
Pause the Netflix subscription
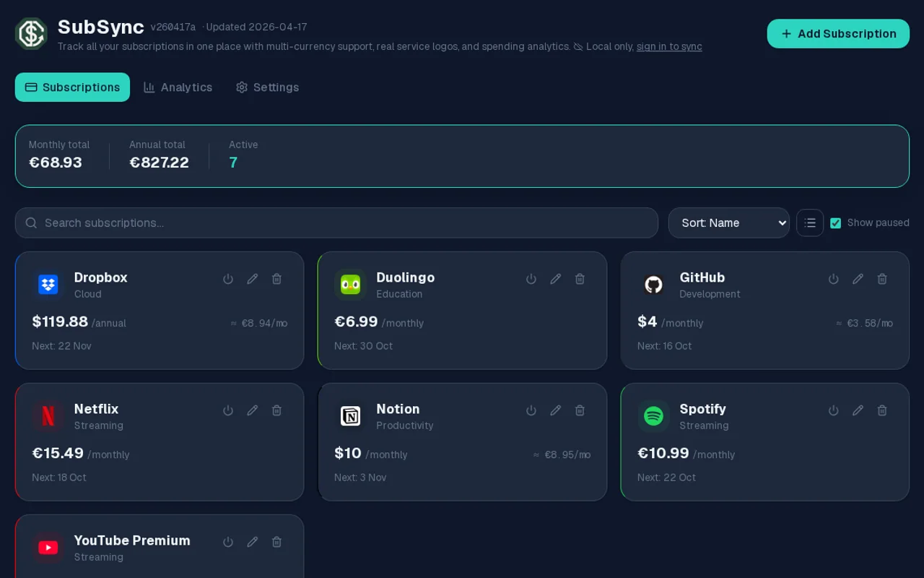tap(228, 410)
